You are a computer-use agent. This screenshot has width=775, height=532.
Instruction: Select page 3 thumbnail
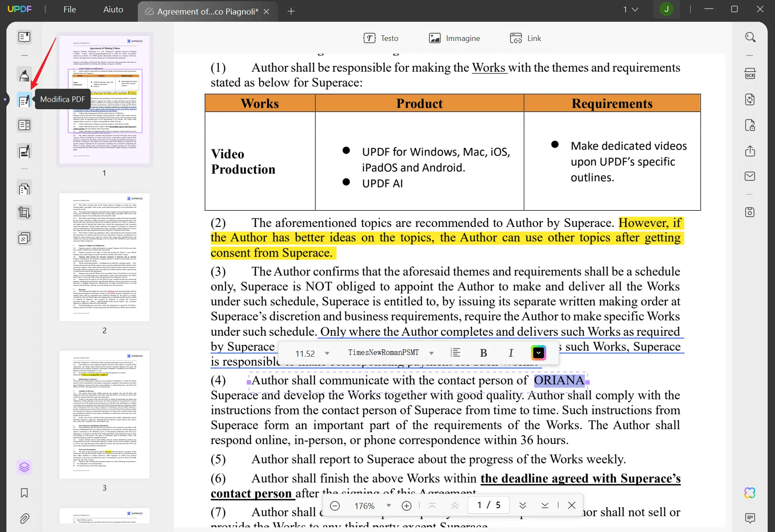pyautogui.click(x=105, y=415)
